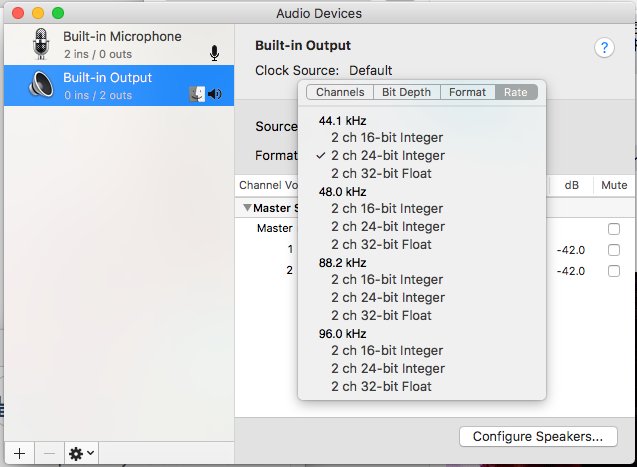
Task: Click the Built-in Microphone device icon
Action: [x=41, y=44]
